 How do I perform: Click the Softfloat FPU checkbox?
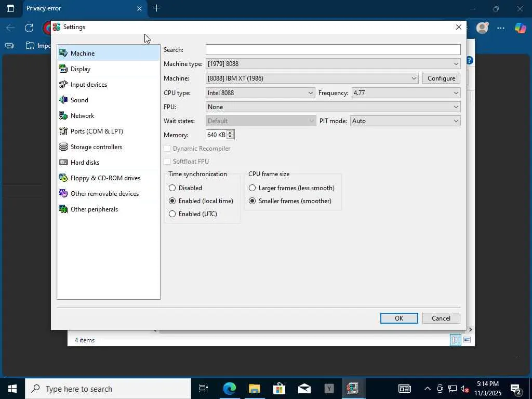click(167, 162)
